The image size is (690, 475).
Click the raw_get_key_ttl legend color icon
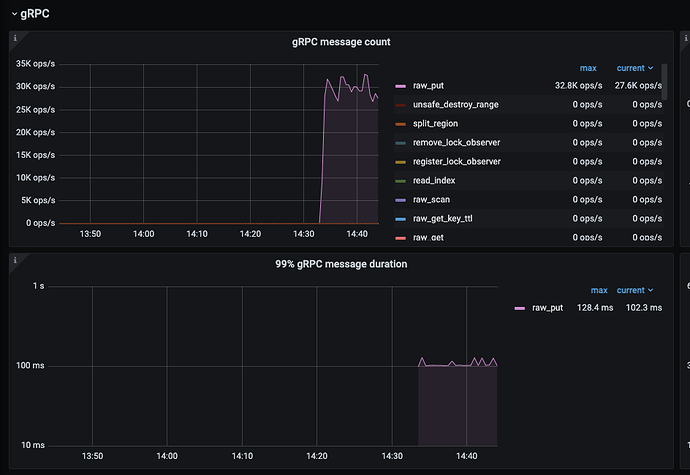coord(400,218)
